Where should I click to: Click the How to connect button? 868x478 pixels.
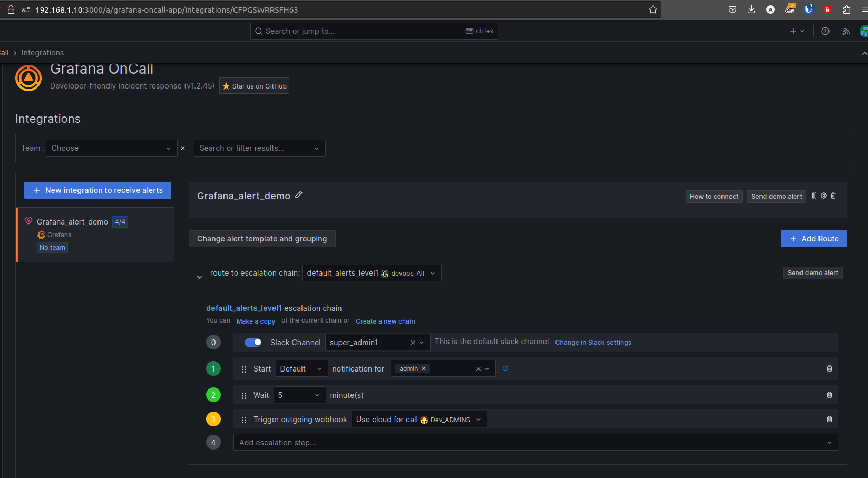click(x=714, y=197)
